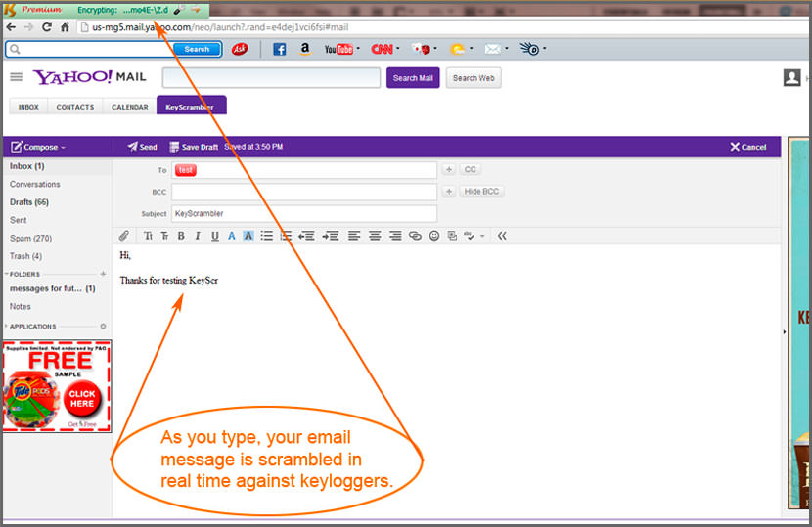Toggle underline formatting

215,236
